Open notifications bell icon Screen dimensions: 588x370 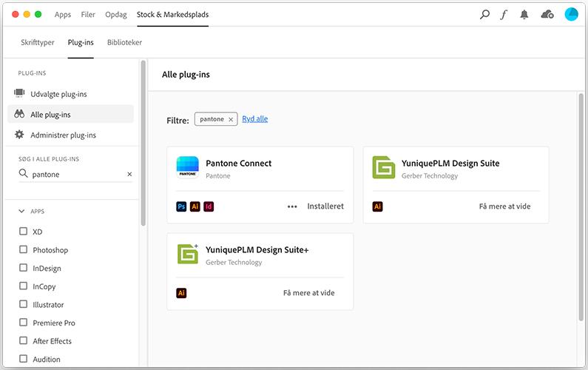coord(524,15)
